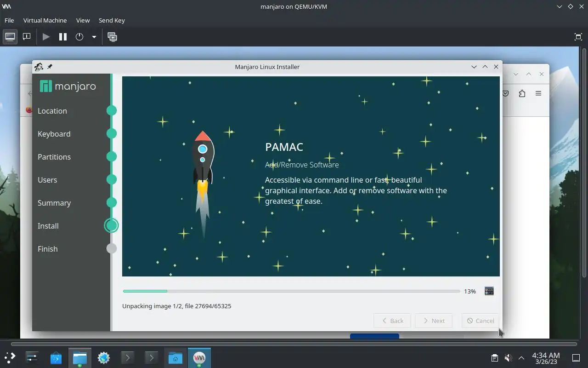Screen dimensions: 588x368
Task: Click the Cancel installation button
Action: click(480, 321)
